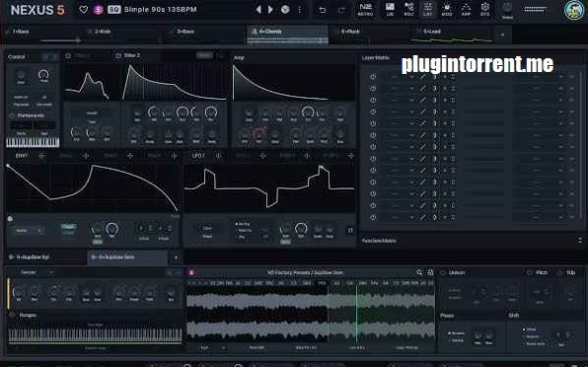Favorite the preset with the heart icon

click(x=84, y=9)
